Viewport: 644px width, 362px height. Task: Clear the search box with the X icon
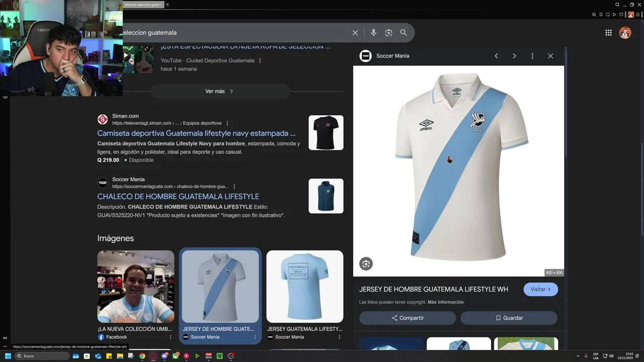[x=355, y=33]
